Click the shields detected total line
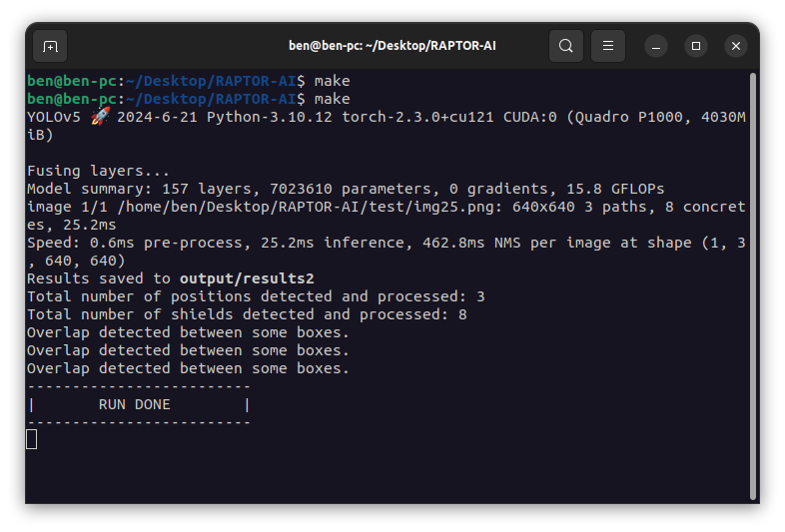This screenshot has width=785, height=532. (247, 314)
